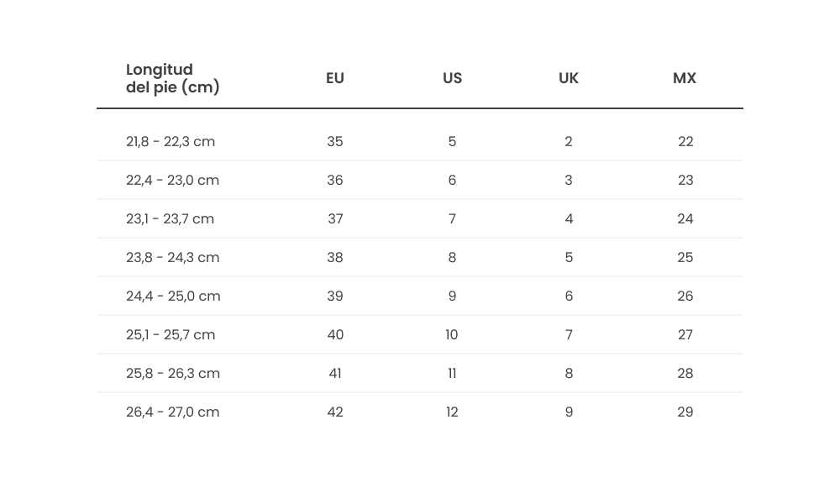Select EU size 42 cell
This screenshot has width=840, height=504.
click(x=335, y=412)
